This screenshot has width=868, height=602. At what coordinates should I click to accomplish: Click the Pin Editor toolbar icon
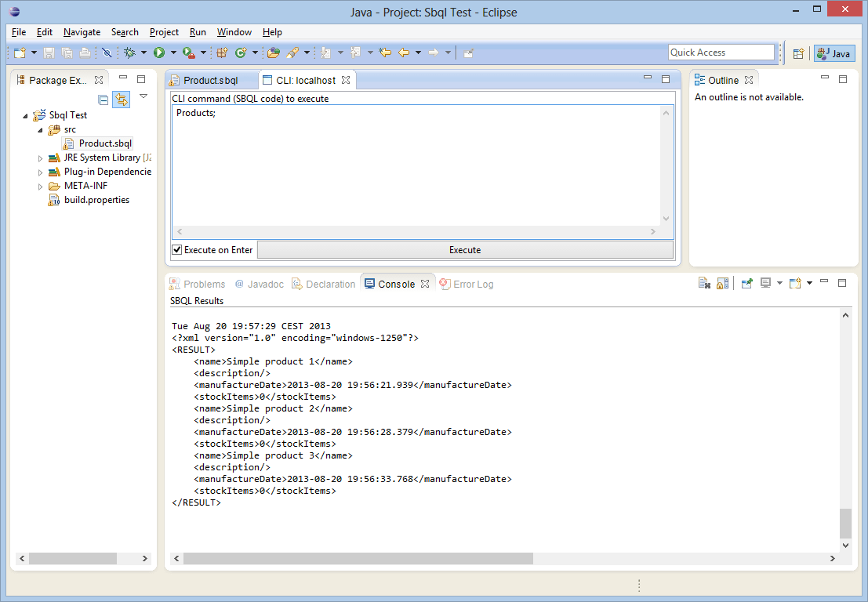pyautogui.click(x=468, y=53)
